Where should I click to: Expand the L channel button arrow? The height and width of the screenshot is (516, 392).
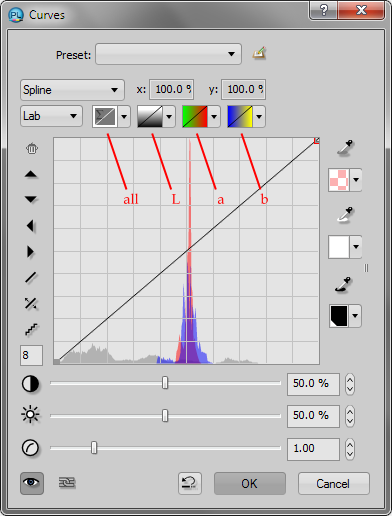pos(169,117)
